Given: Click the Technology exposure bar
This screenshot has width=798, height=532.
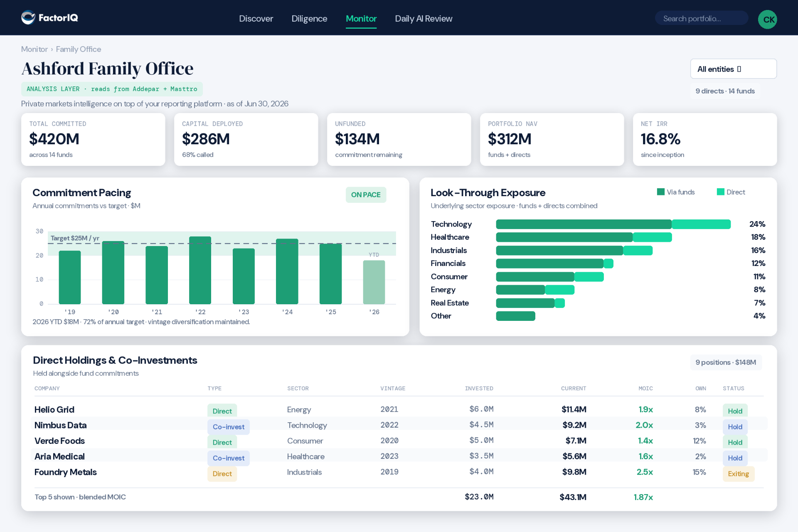Looking at the screenshot, I should pyautogui.click(x=613, y=224).
